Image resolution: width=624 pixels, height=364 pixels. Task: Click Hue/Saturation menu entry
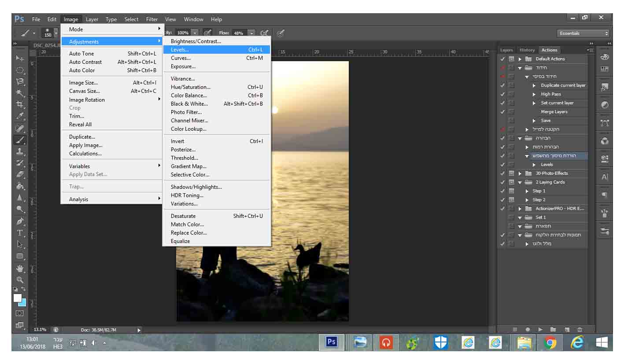point(191,87)
